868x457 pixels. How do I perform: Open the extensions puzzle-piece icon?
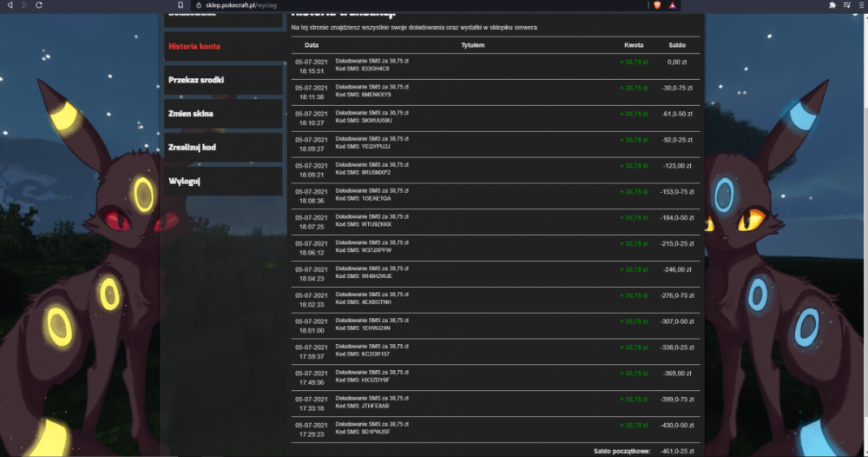(x=832, y=5)
